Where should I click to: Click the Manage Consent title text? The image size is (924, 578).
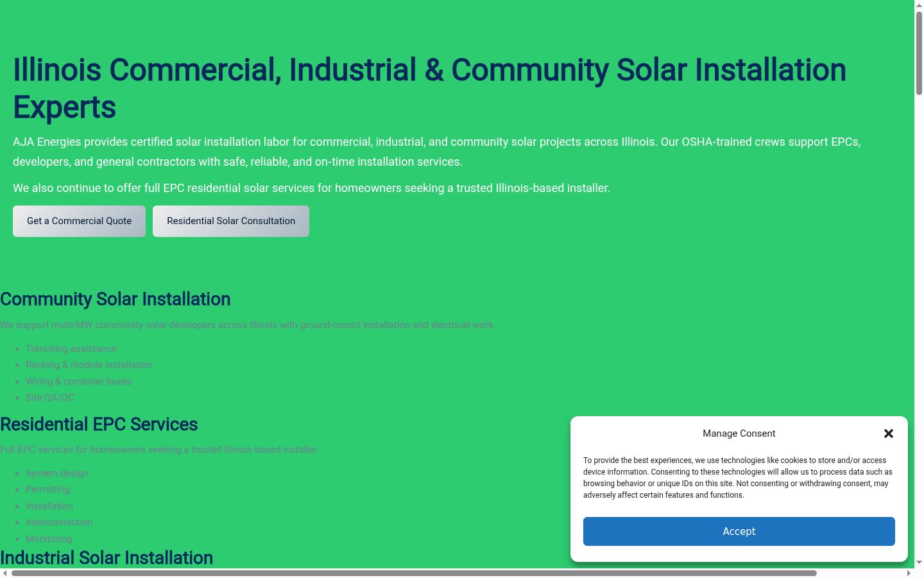coord(739,433)
